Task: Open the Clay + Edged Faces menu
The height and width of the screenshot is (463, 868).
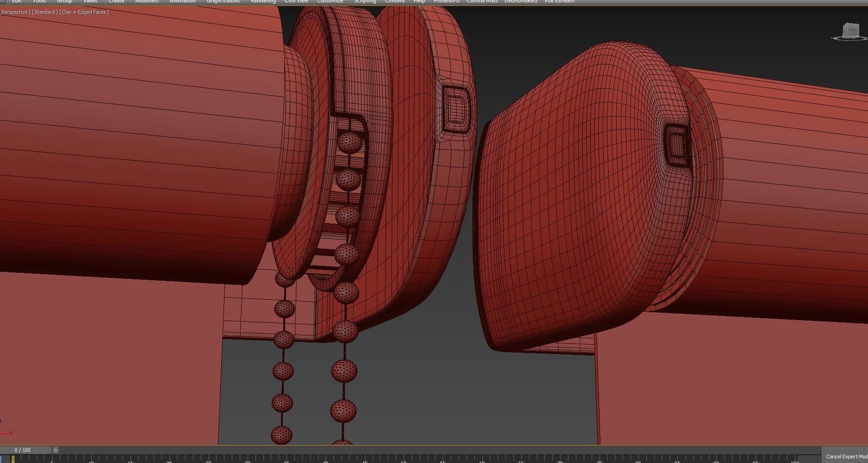Action: [84, 12]
